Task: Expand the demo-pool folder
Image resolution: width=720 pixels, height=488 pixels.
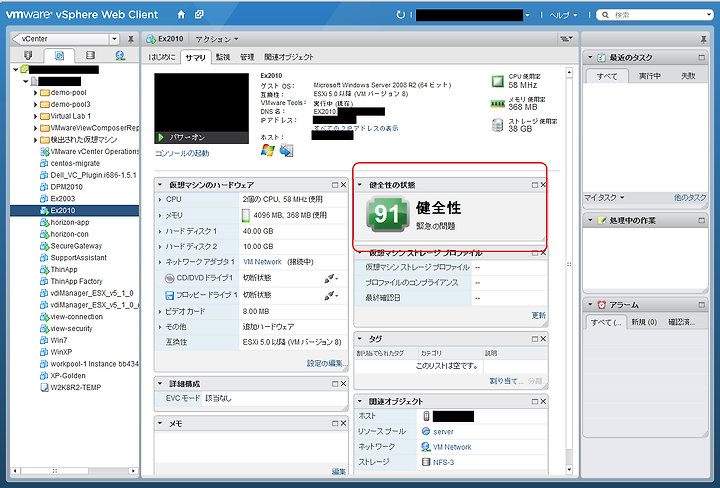Action: pos(35,93)
